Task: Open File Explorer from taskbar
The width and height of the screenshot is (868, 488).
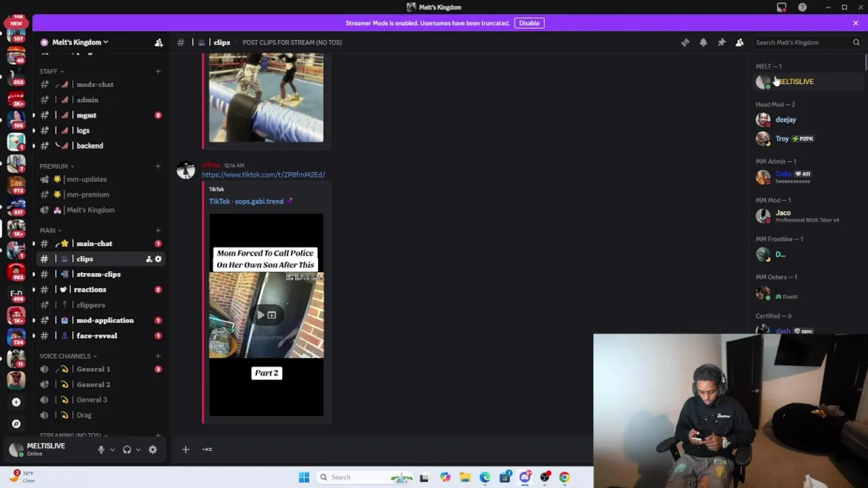Action: (x=465, y=477)
